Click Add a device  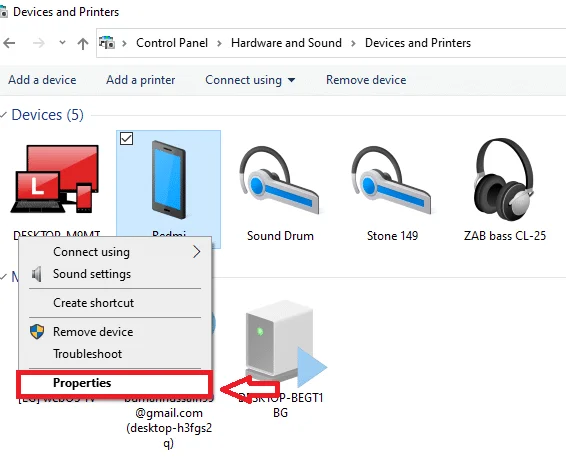click(42, 80)
